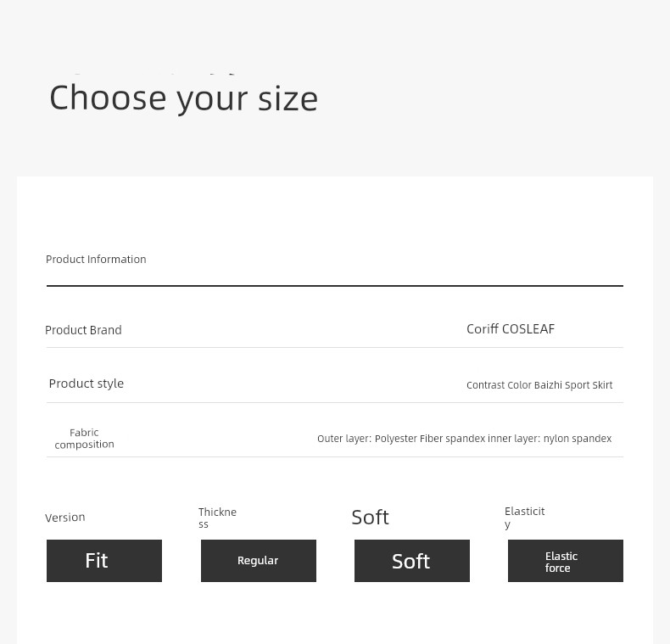Click the Version label
This screenshot has width=670, height=644.
(65, 518)
